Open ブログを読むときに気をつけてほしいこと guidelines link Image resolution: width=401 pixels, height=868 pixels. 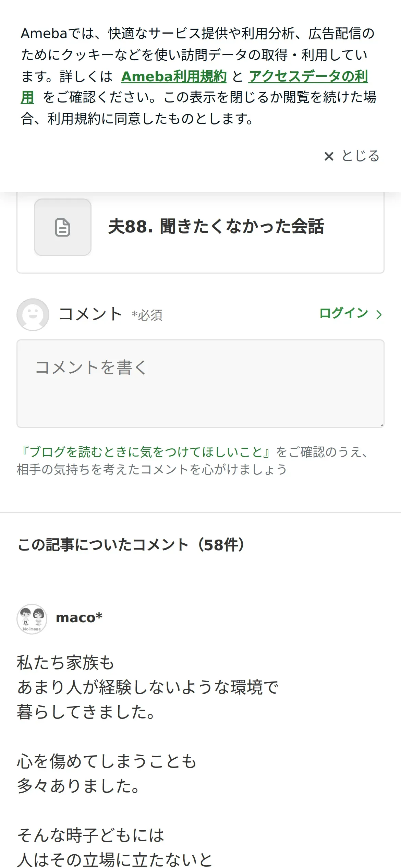pos(146,452)
